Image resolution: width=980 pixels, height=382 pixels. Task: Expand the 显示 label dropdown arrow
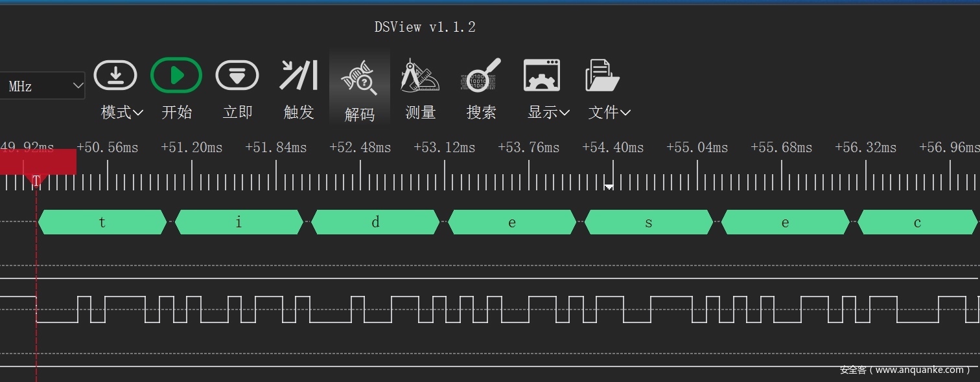(564, 113)
